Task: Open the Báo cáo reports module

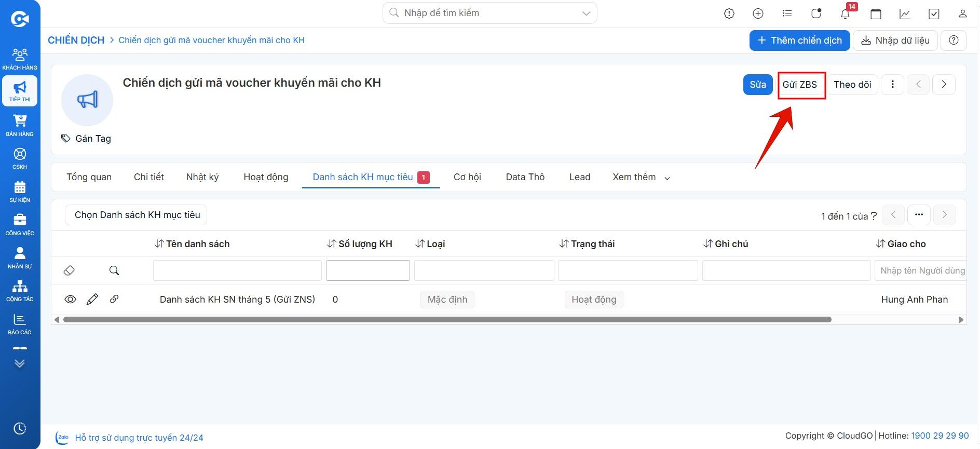Action: pos(20,324)
